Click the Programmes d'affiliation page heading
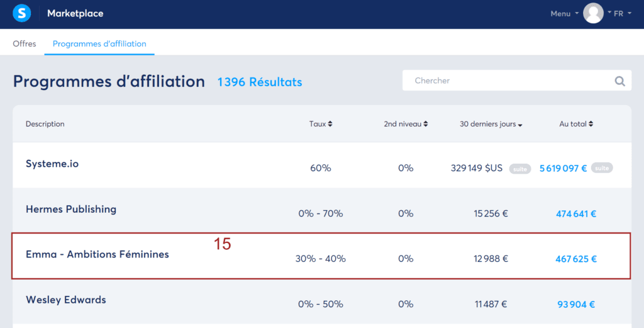Viewport: 644px width, 328px height. click(x=109, y=81)
